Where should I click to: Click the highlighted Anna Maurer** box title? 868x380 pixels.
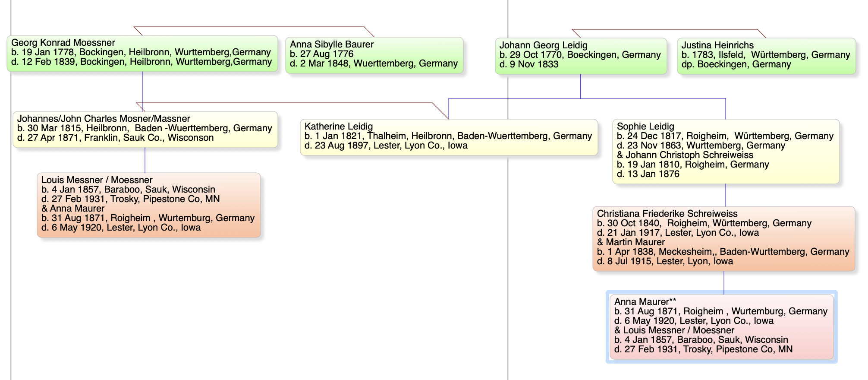645,302
